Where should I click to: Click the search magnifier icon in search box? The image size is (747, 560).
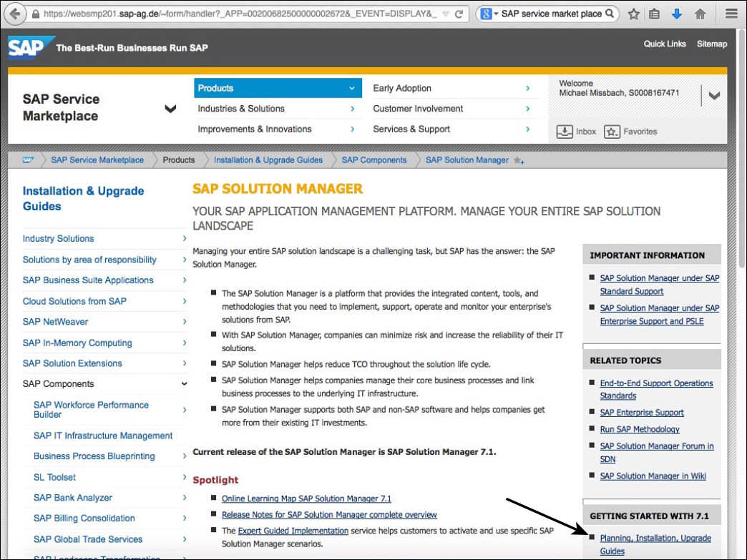pyautogui.click(x=610, y=14)
